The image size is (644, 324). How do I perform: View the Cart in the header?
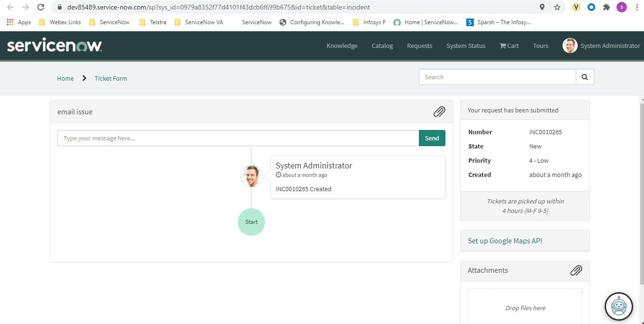coord(509,46)
